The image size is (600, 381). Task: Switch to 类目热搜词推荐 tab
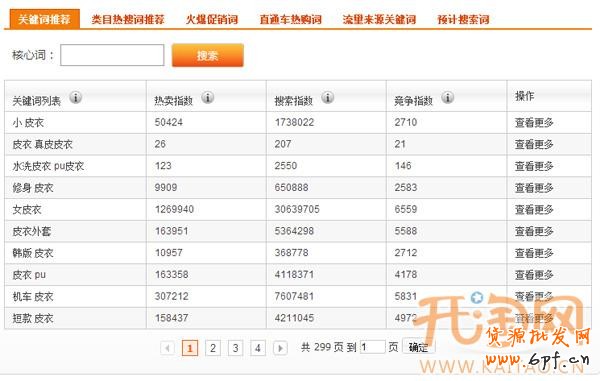[x=128, y=19]
